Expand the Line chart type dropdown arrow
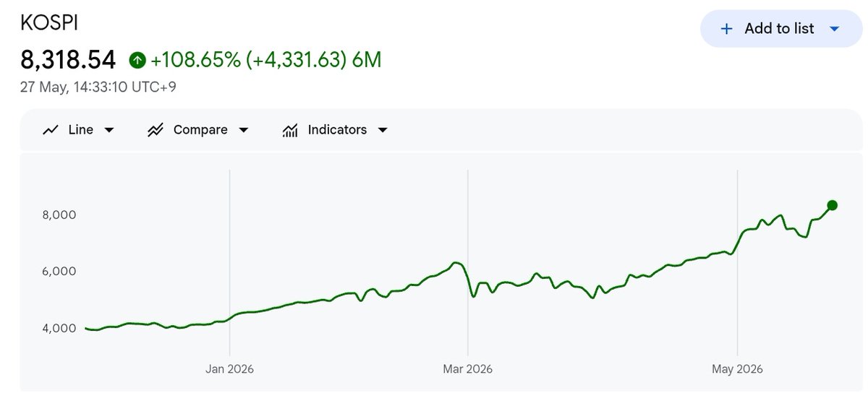 (x=109, y=130)
